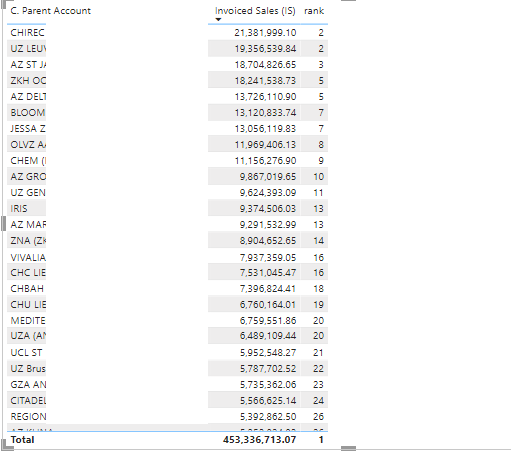Select the CHEM account name cell
Image resolution: width=511 pixels, height=459 pixels.
pos(28,161)
